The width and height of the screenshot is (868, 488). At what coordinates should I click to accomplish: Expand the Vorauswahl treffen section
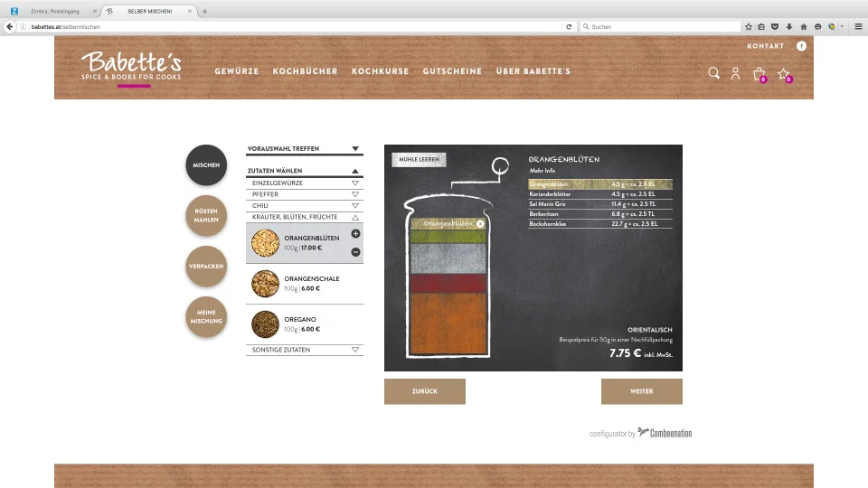305,149
